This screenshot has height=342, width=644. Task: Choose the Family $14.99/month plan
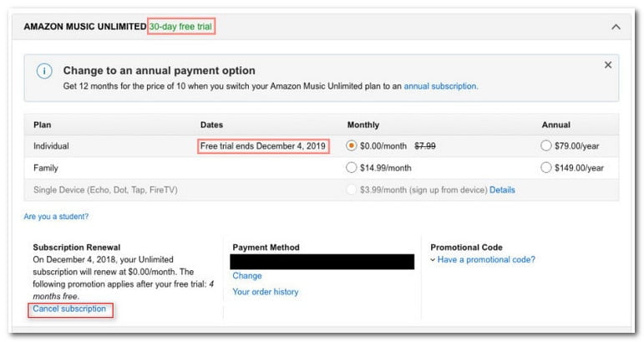click(351, 168)
